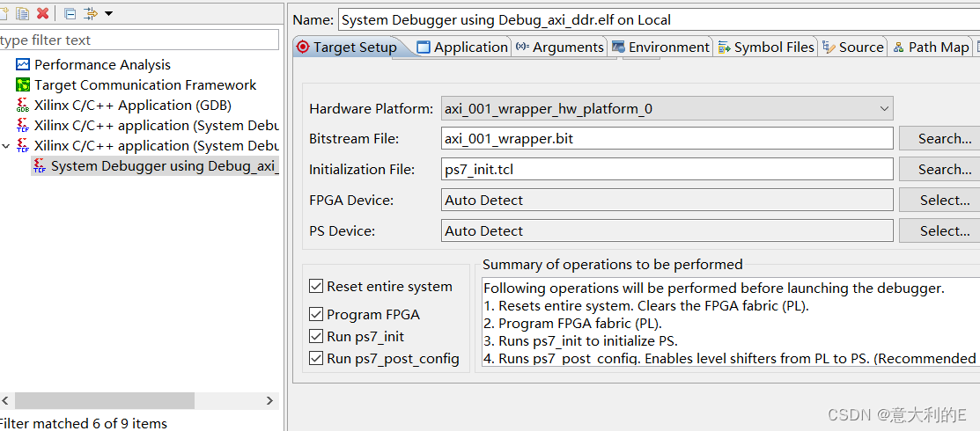This screenshot has height=431, width=980.
Task: Open the filter launch configurations dropdown arrow
Action: tap(109, 13)
